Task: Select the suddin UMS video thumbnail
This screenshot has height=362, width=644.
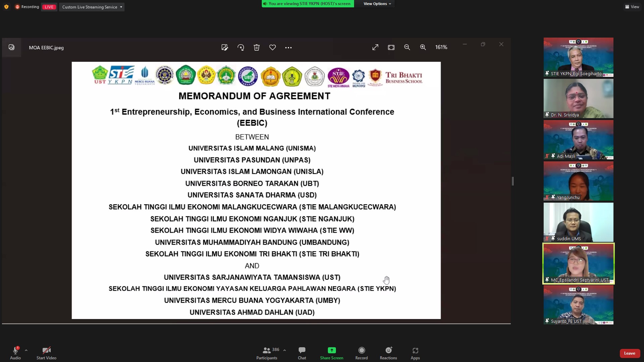Action: pos(578,222)
